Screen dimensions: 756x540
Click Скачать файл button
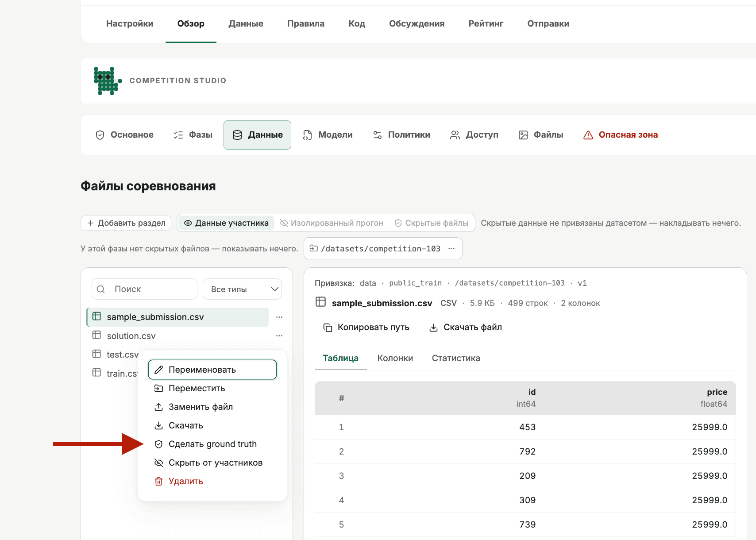(x=466, y=328)
